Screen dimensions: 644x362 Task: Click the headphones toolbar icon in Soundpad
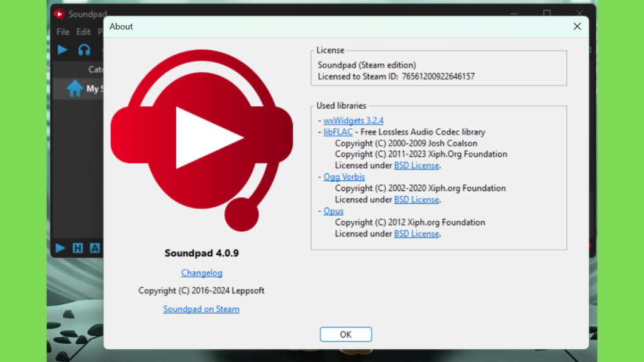pos(84,50)
